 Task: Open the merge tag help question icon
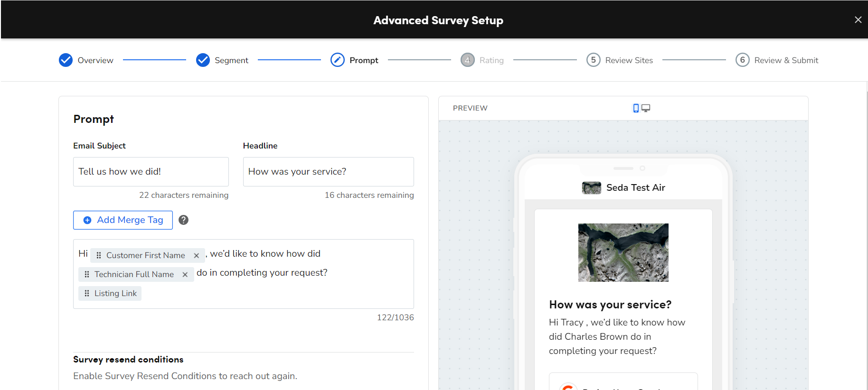pos(183,220)
